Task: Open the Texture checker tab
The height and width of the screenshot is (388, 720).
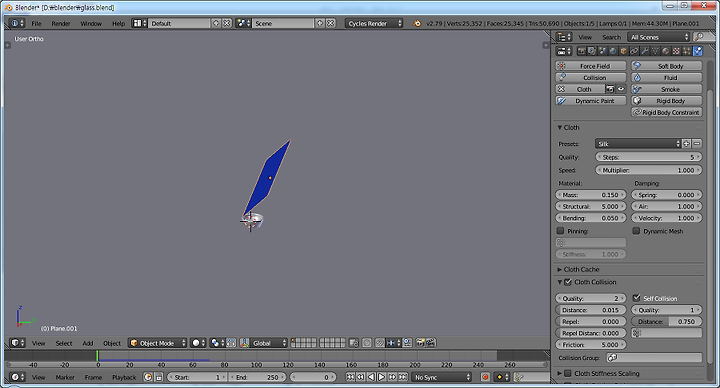Action: (x=676, y=51)
